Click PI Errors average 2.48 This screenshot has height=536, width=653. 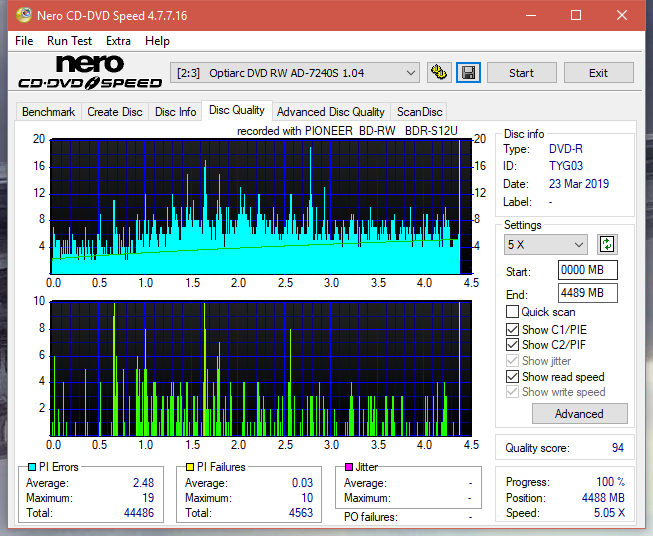[x=143, y=483]
